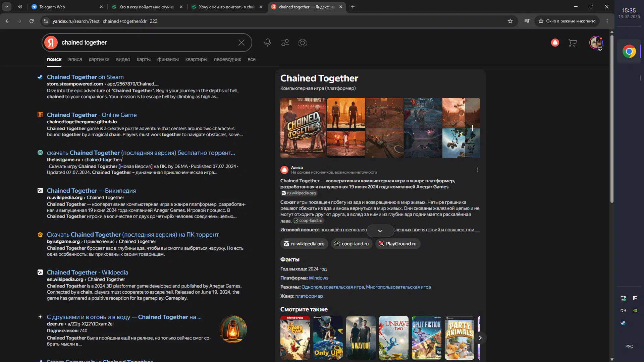The height and width of the screenshot is (362, 644).
Task: Switch to the финансы tab
Action: click(x=168, y=59)
